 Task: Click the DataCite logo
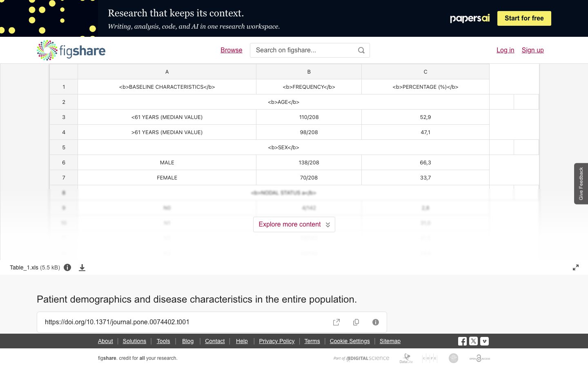[x=406, y=358]
